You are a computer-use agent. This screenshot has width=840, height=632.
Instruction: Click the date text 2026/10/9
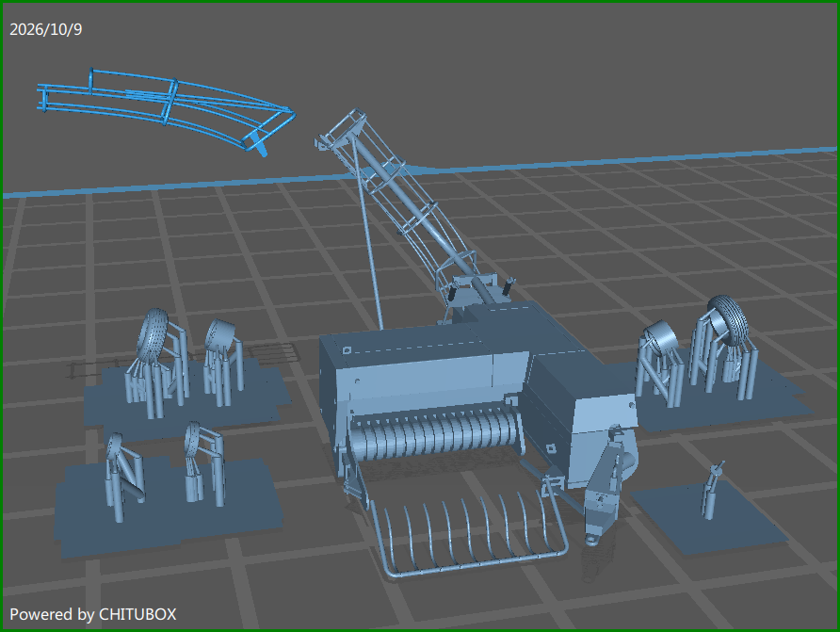pyautogui.click(x=46, y=29)
